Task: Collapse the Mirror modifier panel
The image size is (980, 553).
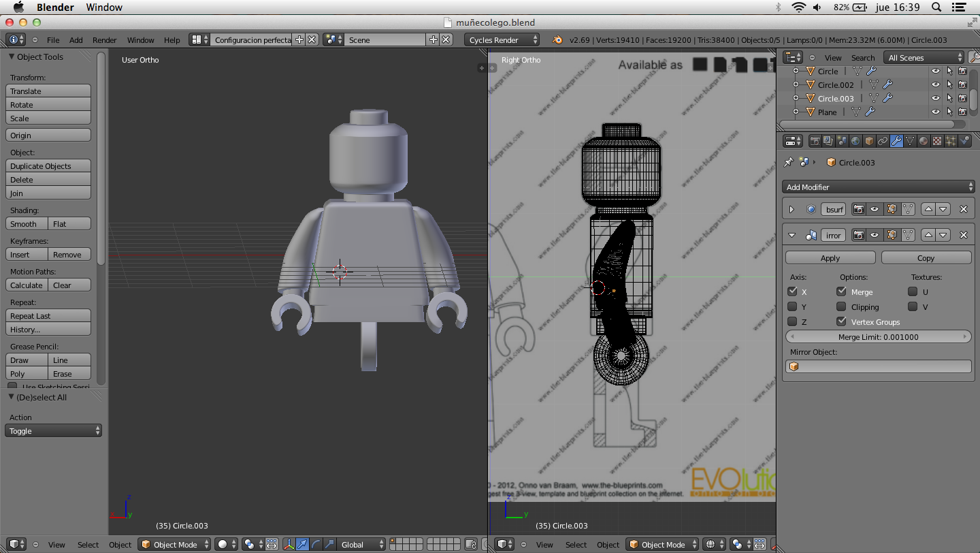Action: (x=791, y=235)
